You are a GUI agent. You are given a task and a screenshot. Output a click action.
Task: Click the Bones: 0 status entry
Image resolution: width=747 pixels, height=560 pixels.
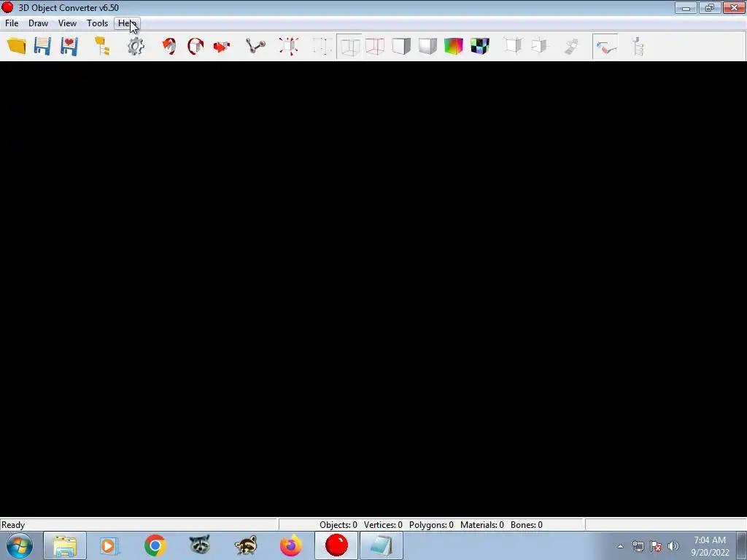click(527, 525)
